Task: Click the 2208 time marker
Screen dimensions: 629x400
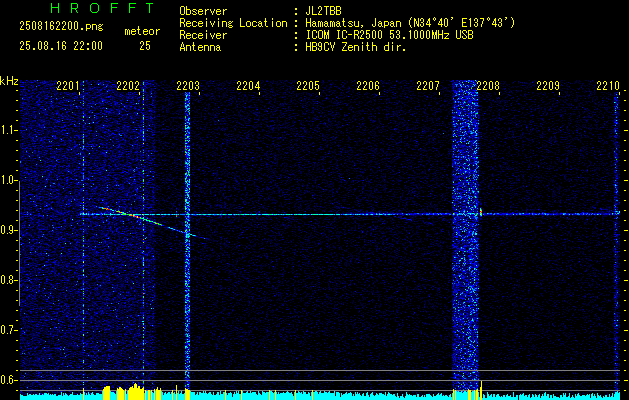Action: [488, 86]
